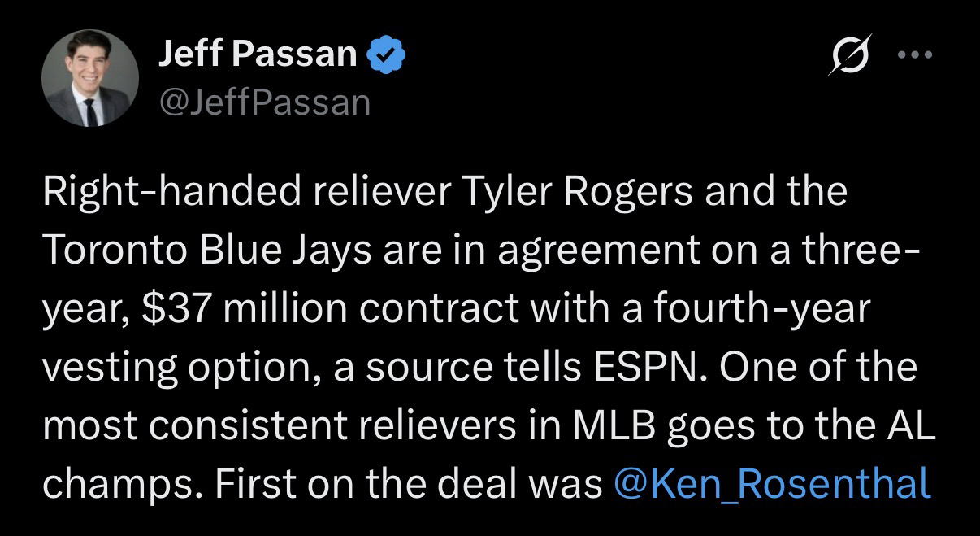
Task: Open the Grok slash icon
Action: click(850, 54)
